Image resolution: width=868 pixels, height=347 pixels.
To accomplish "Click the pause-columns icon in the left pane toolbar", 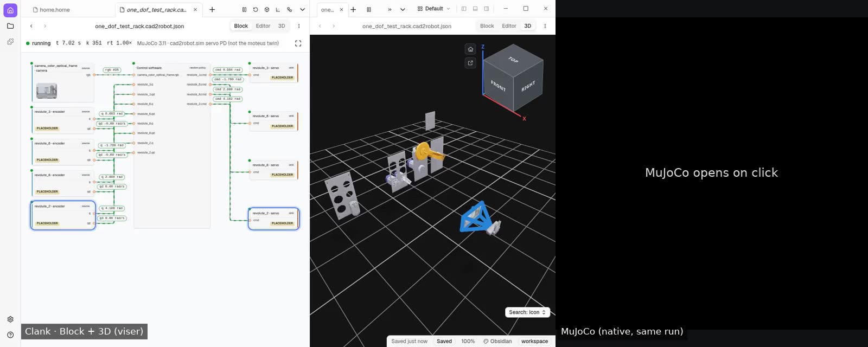I will pyautogui.click(x=244, y=10).
